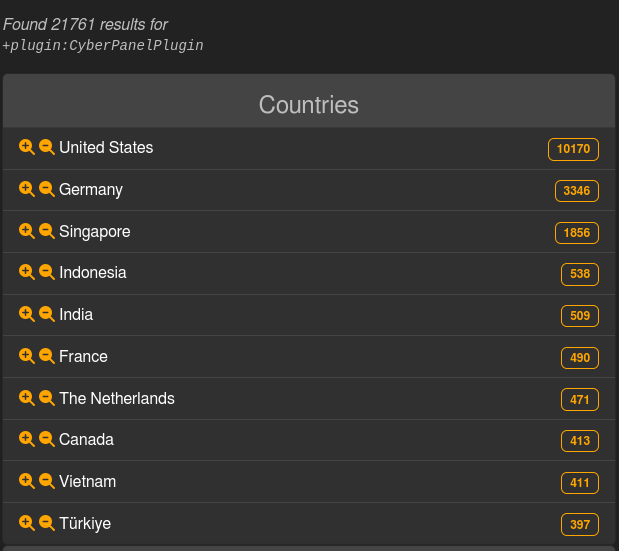This screenshot has height=551, width=619.
Task: Include The Netherlands via plus magnifier icon
Action: tap(27, 398)
